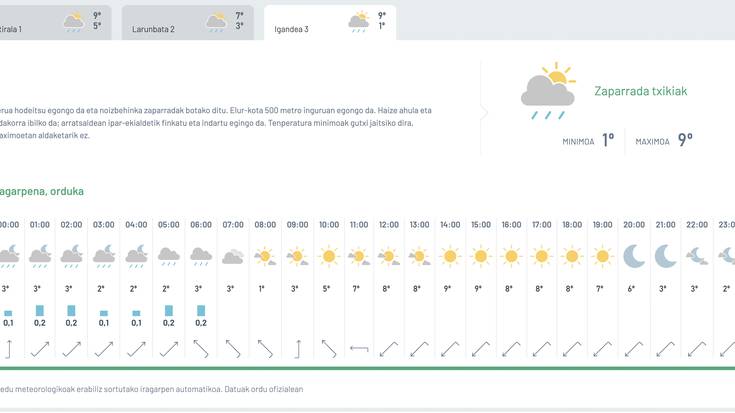Click the 21:00 clear moon icon
735x413 pixels.
click(665, 256)
